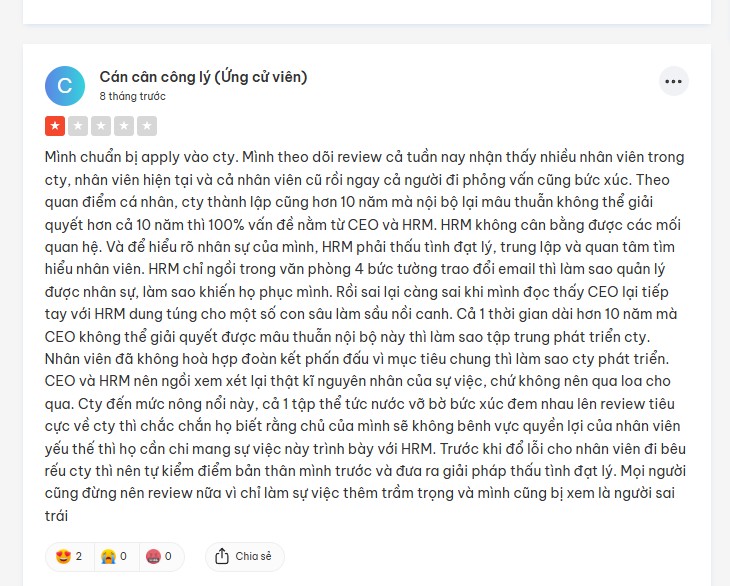Click the Chia sẻ share button

pos(244,556)
